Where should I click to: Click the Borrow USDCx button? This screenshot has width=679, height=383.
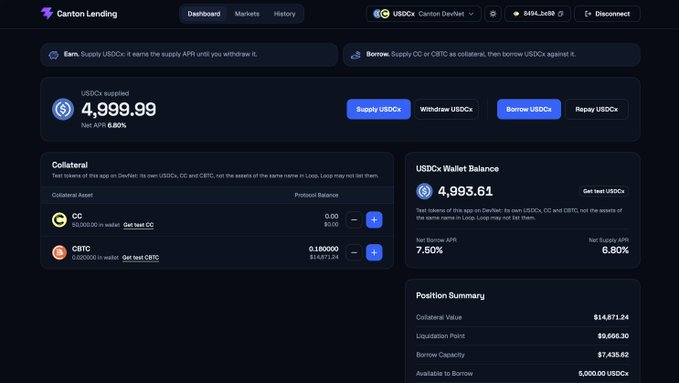click(x=529, y=109)
